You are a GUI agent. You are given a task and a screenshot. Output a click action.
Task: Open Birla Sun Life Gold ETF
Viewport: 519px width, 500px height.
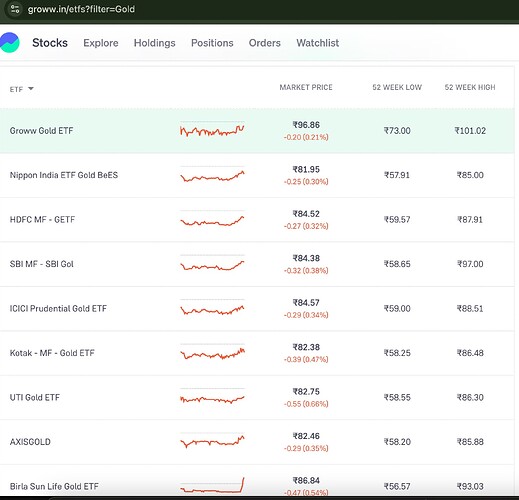click(x=54, y=486)
